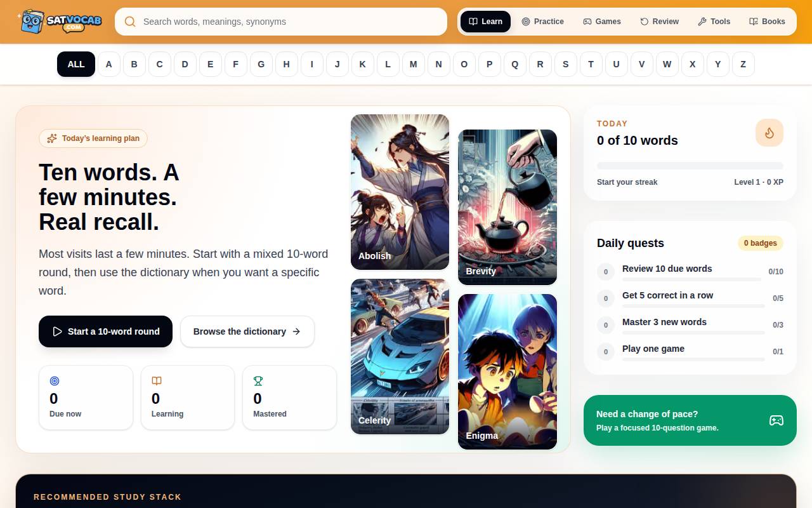
Task: Filter words by letter M
Action: pyautogui.click(x=414, y=64)
